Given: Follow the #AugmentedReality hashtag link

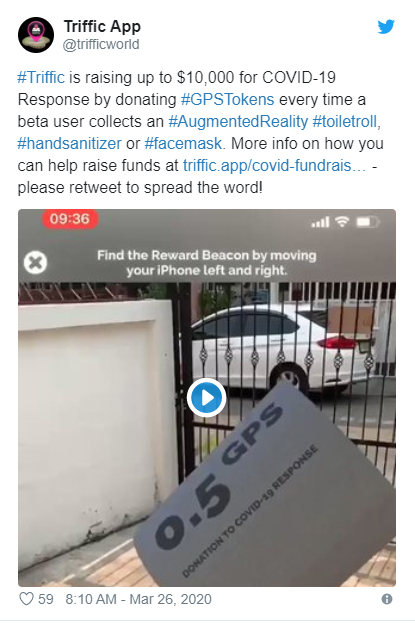Looking at the screenshot, I should tap(238, 122).
